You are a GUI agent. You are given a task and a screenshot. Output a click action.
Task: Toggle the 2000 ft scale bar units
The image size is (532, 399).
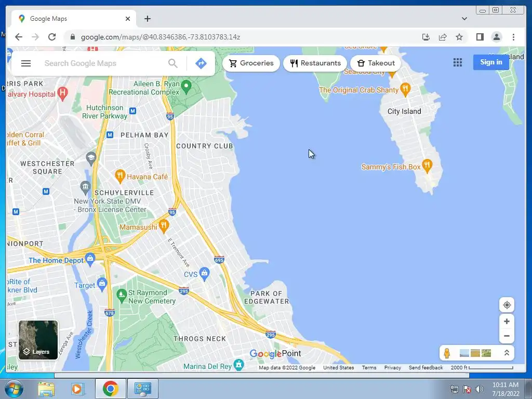pos(482,367)
